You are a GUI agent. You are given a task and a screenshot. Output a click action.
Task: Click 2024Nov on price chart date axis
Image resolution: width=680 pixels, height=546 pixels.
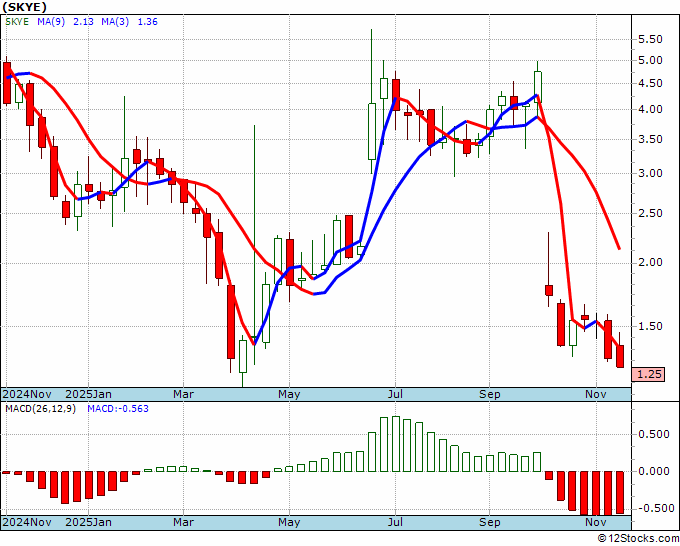point(27,394)
